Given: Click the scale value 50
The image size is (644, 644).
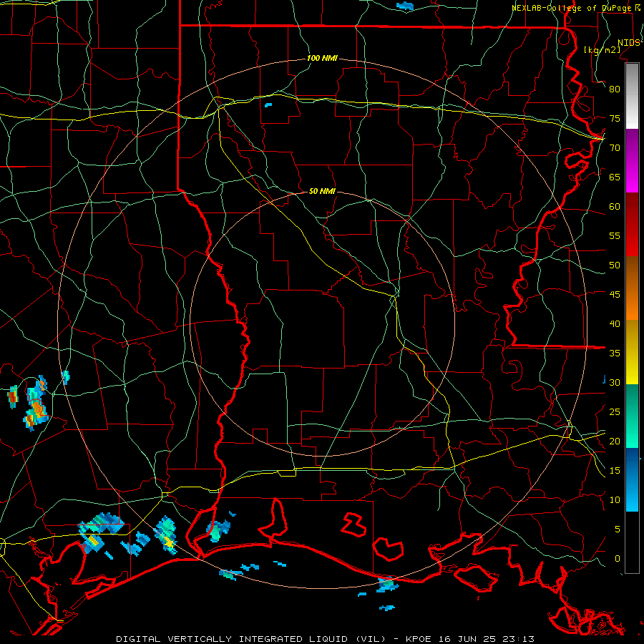Looking at the screenshot, I should point(615,265).
